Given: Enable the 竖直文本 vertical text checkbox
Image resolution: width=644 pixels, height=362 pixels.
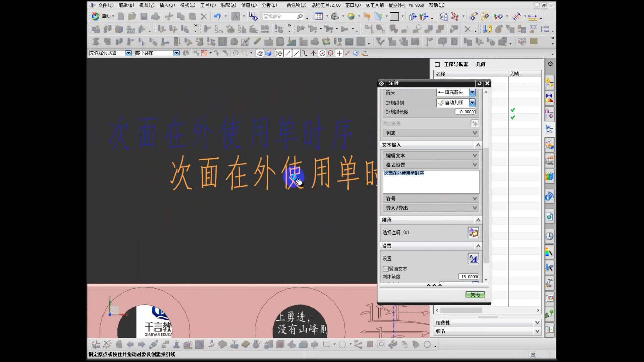Looking at the screenshot, I should [x=386, y=269].
